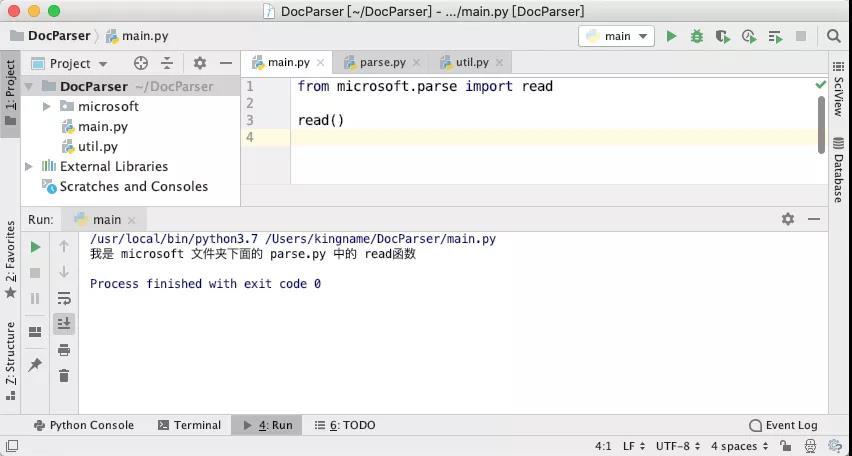Open the Structure tool window
The height and width of the screenshot is (456, 852).
10,361
